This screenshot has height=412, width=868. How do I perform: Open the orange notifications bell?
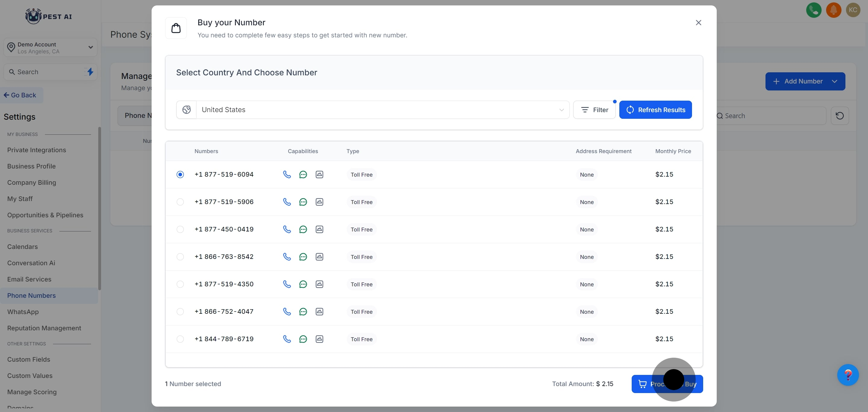tap(833, 10)
